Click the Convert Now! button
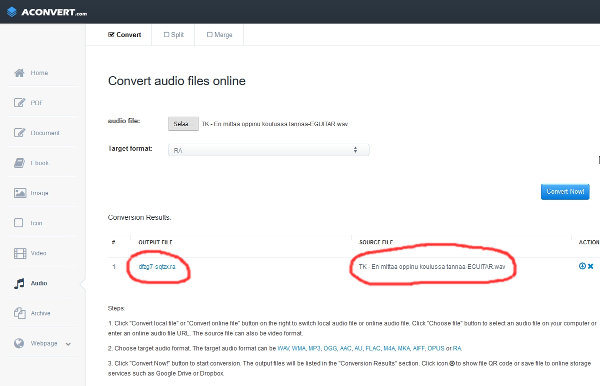The height and width of the screenshot is (386, 600). pos(565,192)
